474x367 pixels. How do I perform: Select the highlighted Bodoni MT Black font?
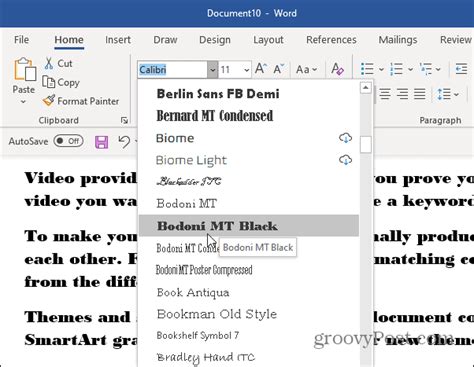pyautogui.click(x=249, y=226)
